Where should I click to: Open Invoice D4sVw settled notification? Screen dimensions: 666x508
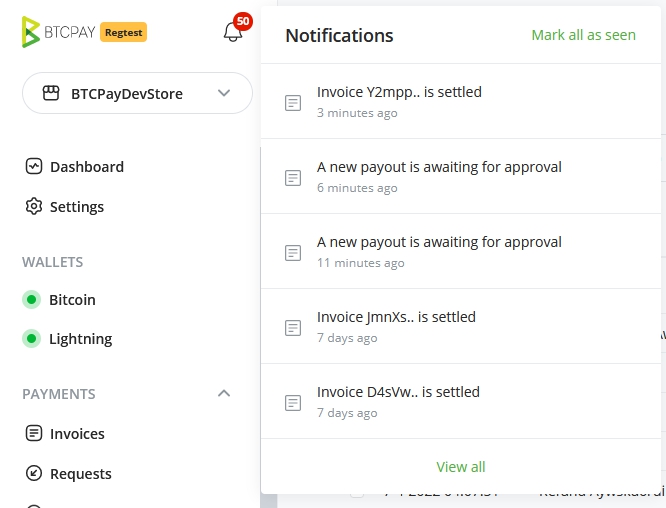(398, 392)
